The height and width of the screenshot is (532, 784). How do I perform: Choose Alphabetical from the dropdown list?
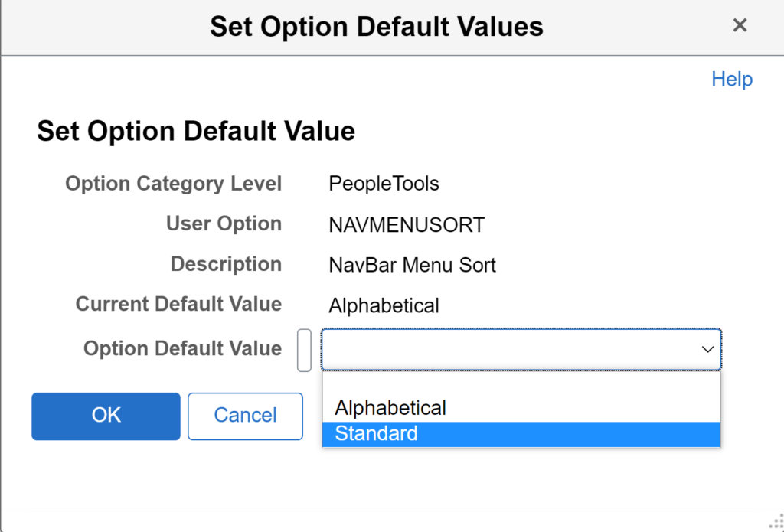coord(390,408)
